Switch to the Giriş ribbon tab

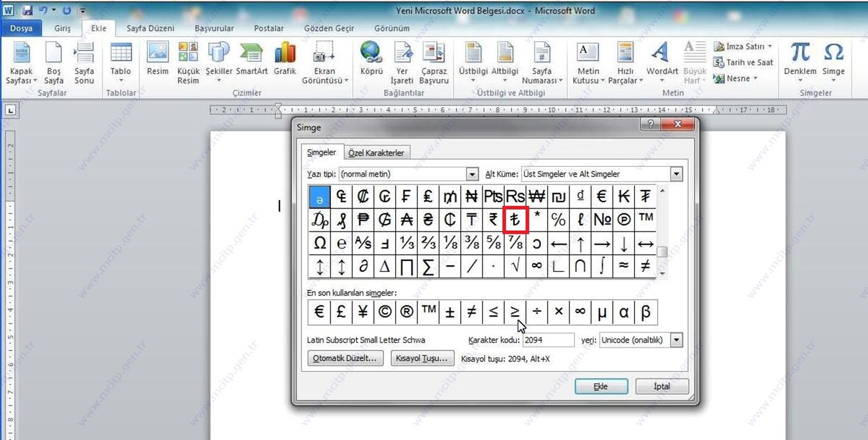[x=63, y=28]
